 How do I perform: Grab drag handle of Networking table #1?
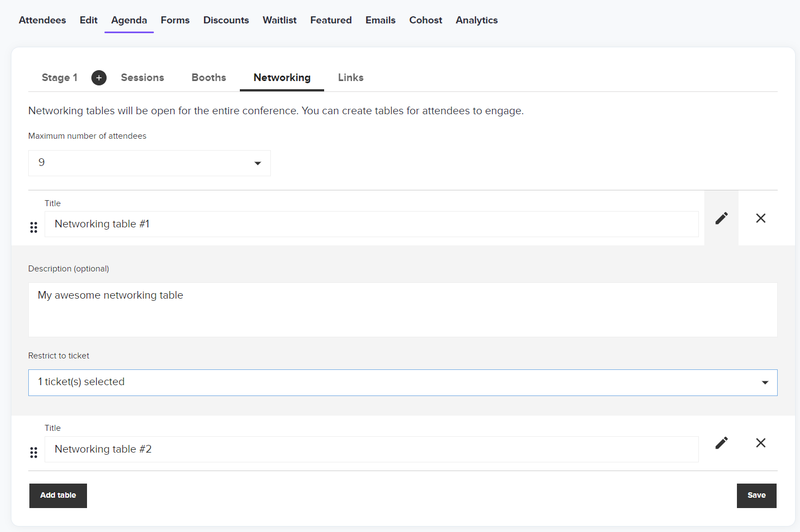34,227
